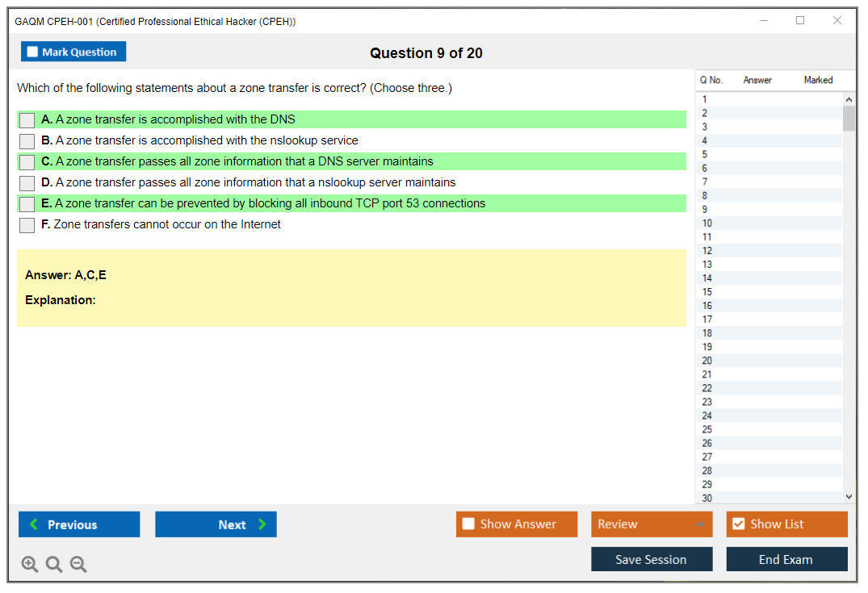Jump to question 15 in the list
The height and width of the screenshot is (593, 868).
pos(707,292)
